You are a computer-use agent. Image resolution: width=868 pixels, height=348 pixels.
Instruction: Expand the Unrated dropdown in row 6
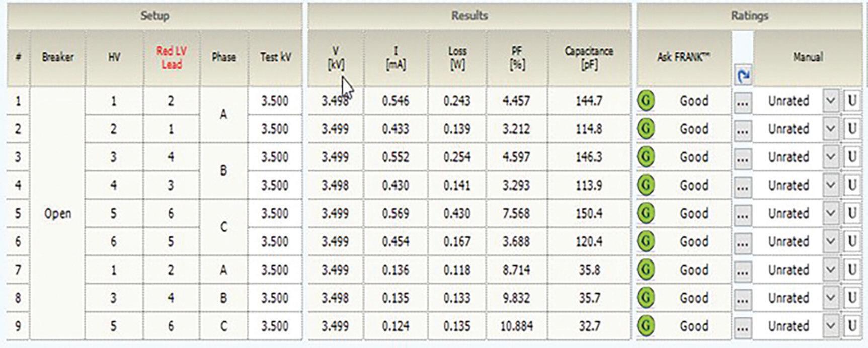click(x=831, y=241)
